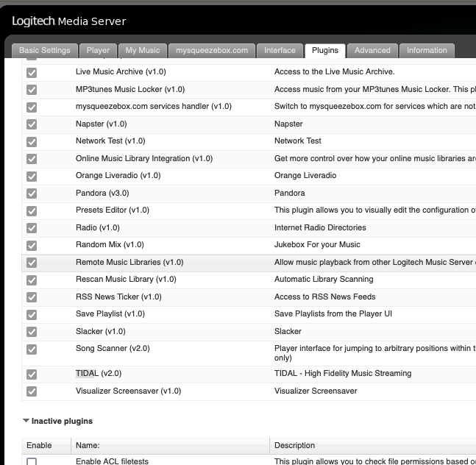Click the Pandora (v3.0) plugin name
476x465 pixels.
point(102,193)
